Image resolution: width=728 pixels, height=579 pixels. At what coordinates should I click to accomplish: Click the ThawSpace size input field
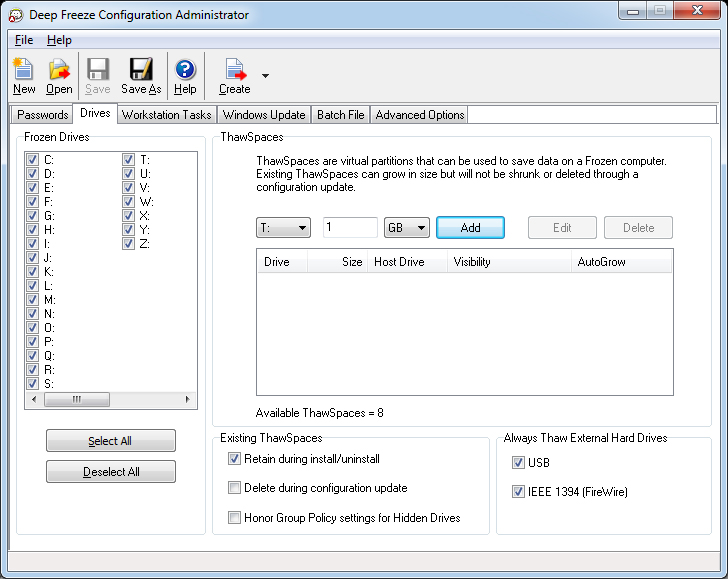click(350, 228)
